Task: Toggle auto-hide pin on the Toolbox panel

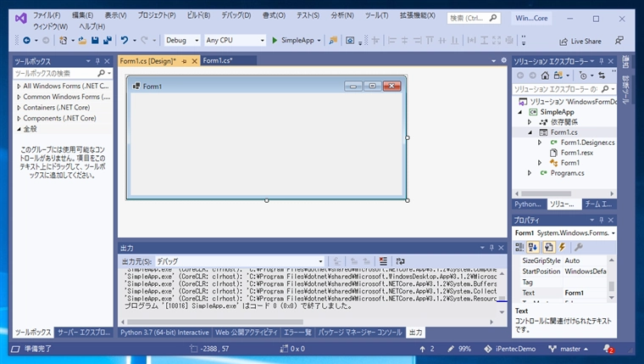Action: click(97, 61)
